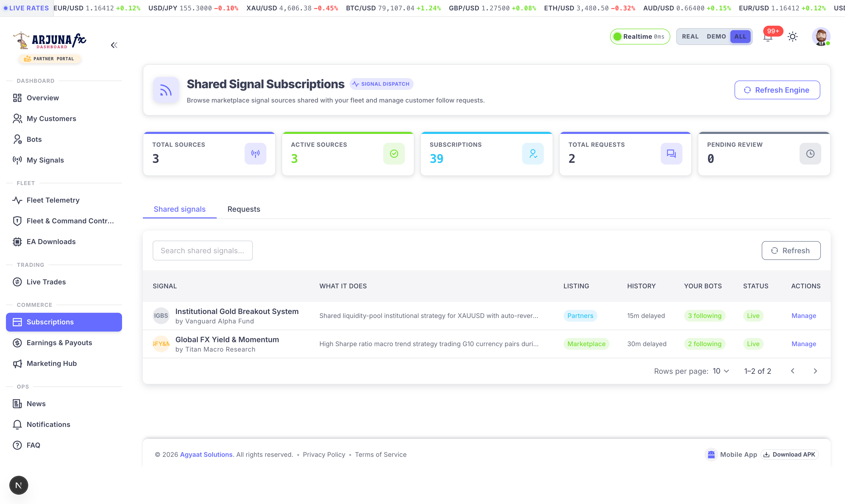
Task: Open the notifications bell with 99+ badge
Action: (768, 37)
